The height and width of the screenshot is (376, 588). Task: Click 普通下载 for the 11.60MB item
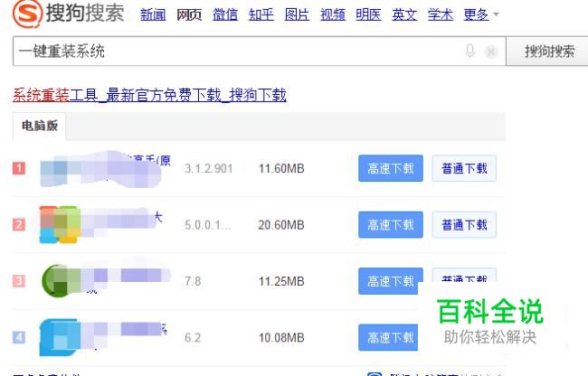464,168
